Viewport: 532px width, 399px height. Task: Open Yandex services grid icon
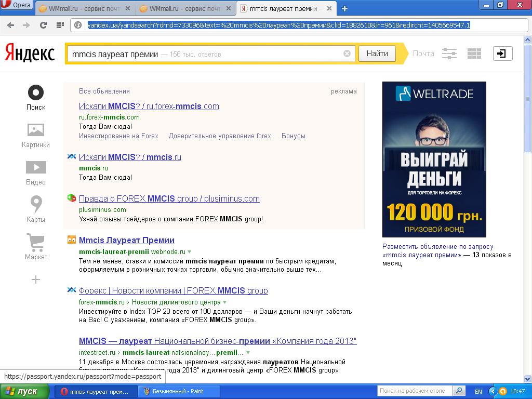pyautogui.click(x=474, y=54)
